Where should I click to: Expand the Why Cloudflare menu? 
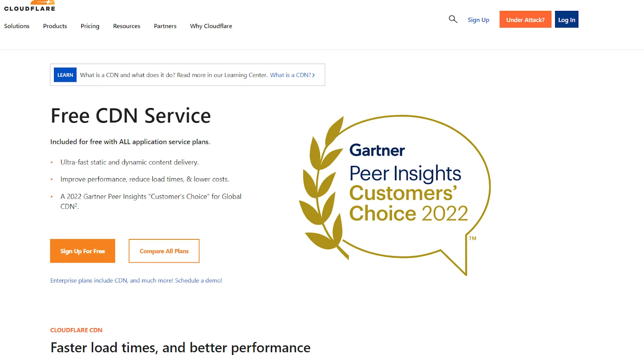coord(211,26)
